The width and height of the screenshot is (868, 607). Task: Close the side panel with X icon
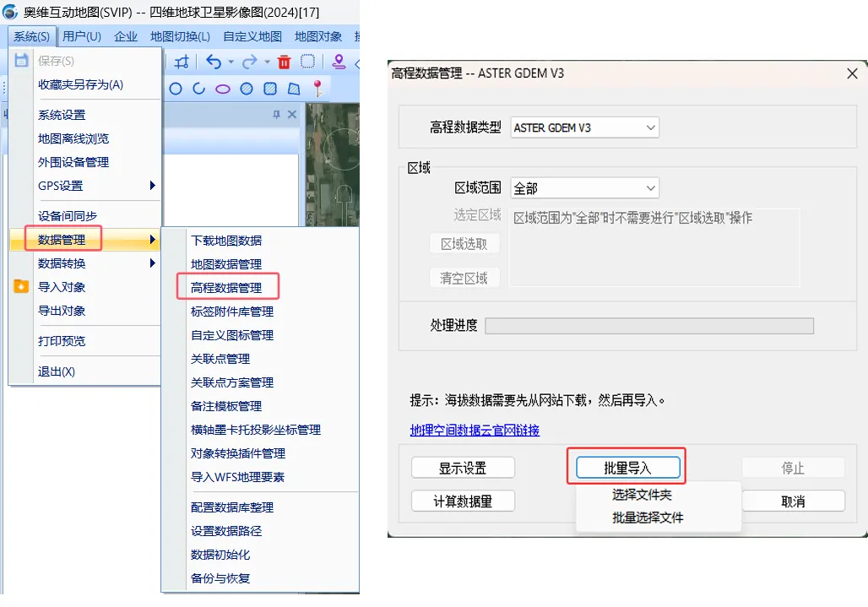[292, 115]
